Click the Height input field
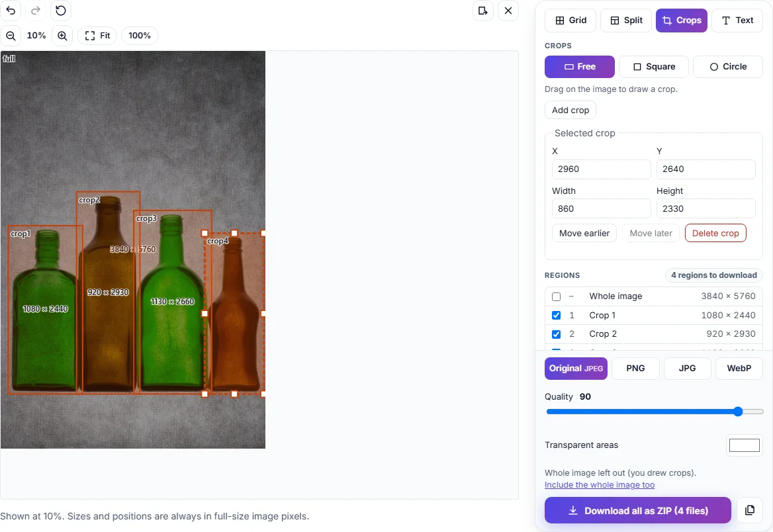 click(706, 208)
